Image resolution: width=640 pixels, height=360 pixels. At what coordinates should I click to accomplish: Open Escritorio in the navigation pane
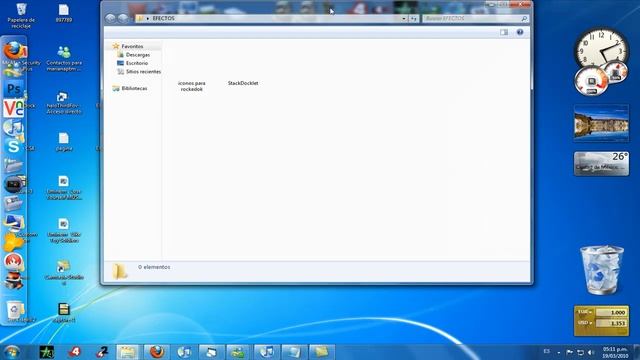tap(137, 63)
